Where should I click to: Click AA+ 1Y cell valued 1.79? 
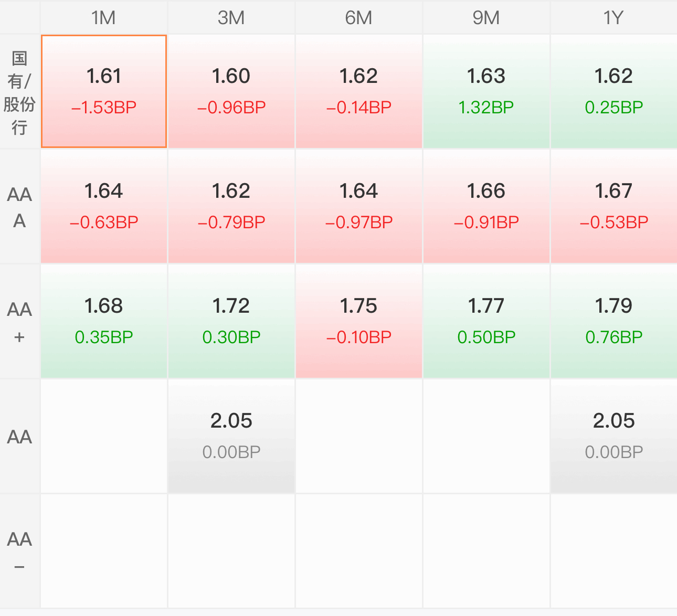[614, 322]
